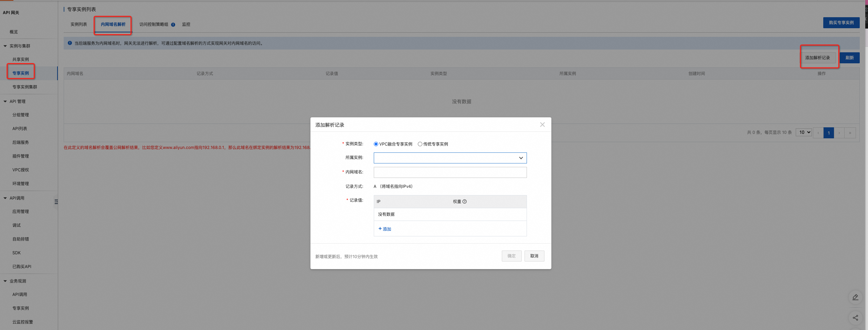Open 专享实例 under 实例与集群

(21, 73)
